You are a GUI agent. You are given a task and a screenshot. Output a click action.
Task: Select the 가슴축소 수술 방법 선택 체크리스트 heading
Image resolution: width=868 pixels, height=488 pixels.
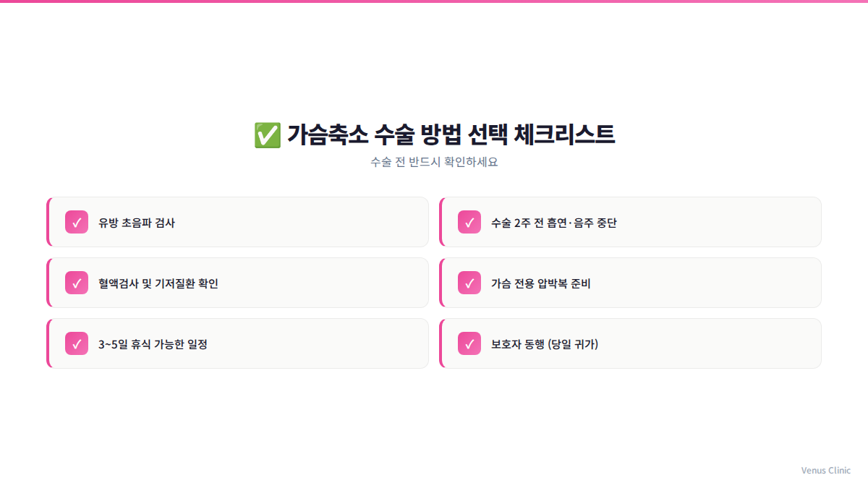click(451, 135)
